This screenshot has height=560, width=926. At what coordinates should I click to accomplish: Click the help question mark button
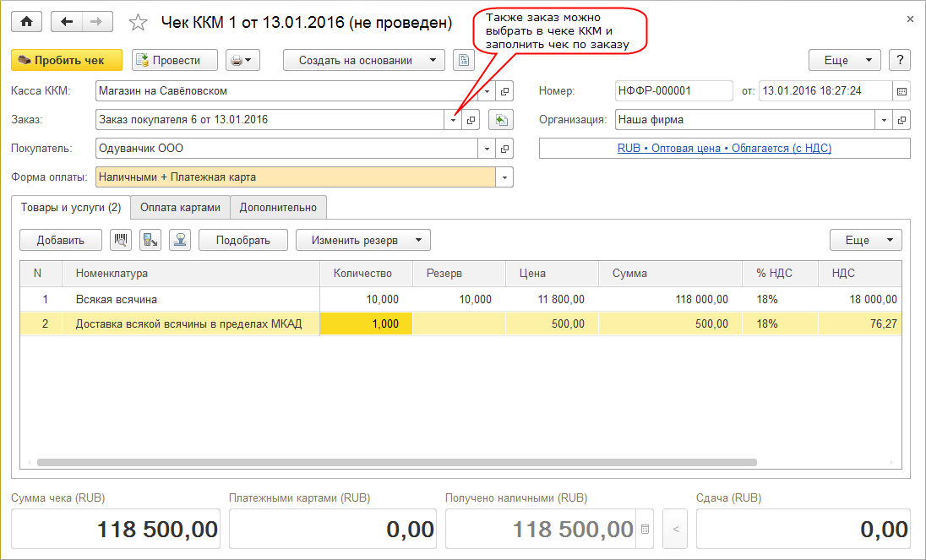(901, 60)
